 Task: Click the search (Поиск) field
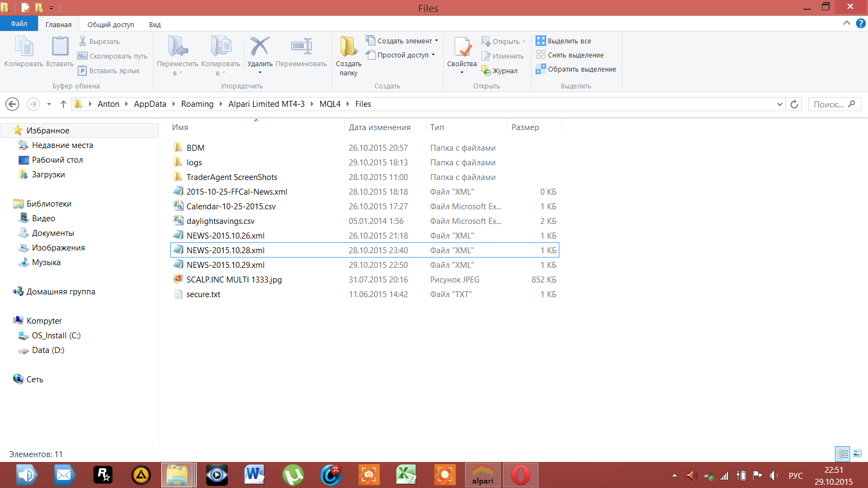point(834,104)
